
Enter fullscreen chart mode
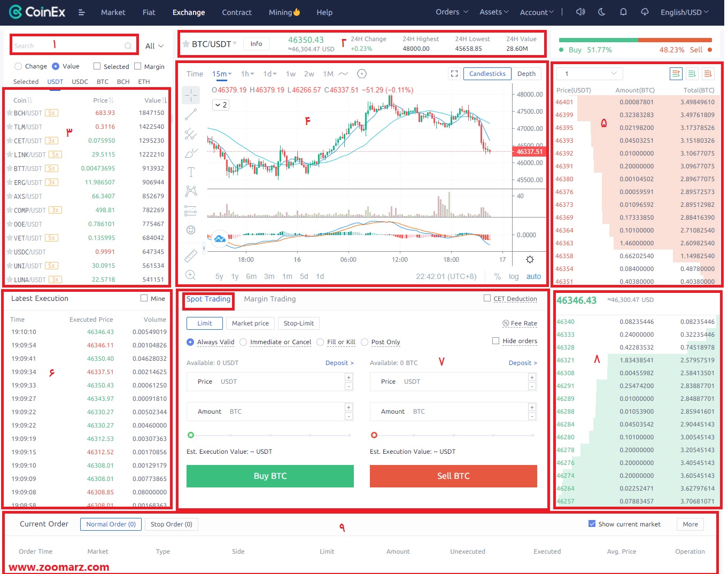click(x=454, y=74)
